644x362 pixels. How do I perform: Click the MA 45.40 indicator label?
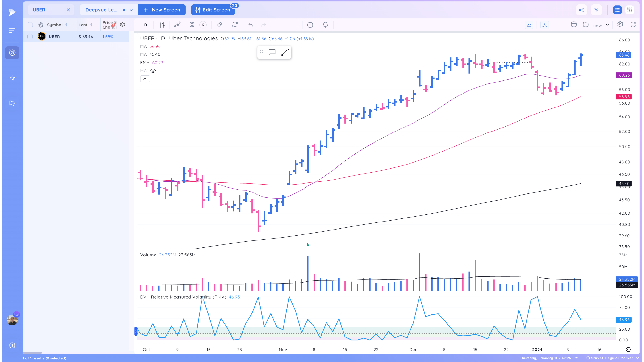coord(150,54)
